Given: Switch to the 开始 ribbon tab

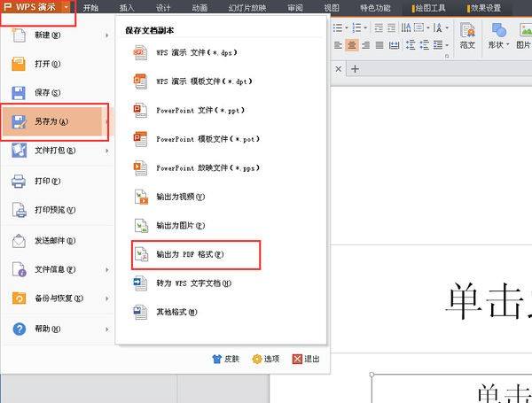Looking at the screenshot, I should coord(90,7).
